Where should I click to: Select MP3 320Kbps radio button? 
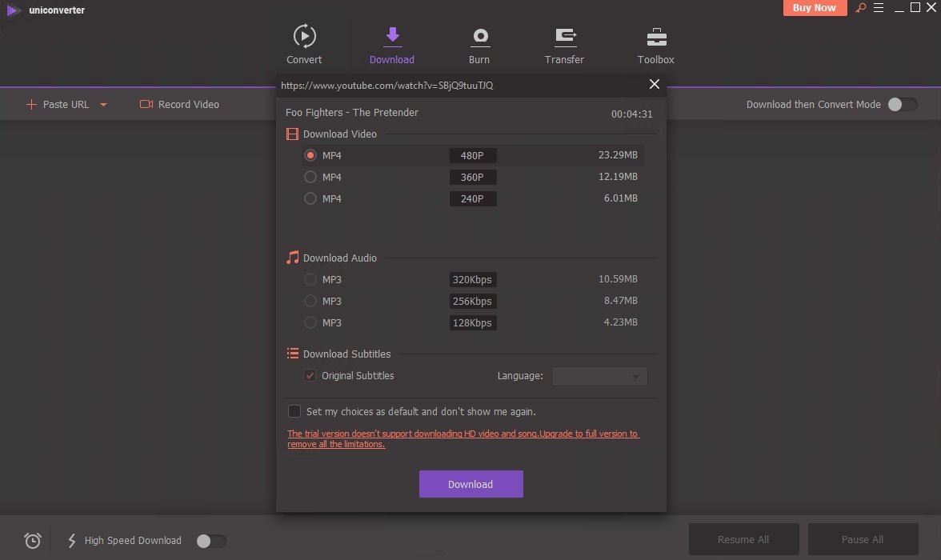click(310, 280)
